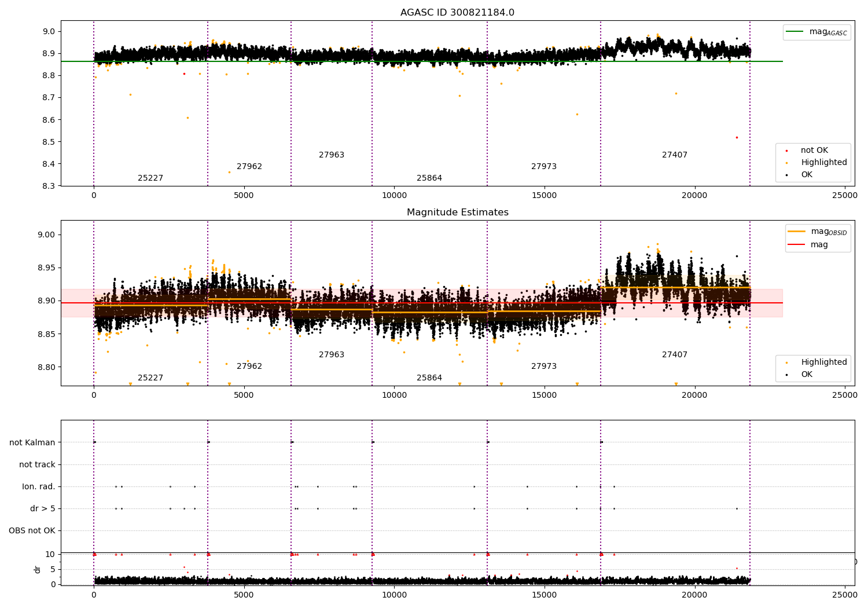
Task: Click OBSID label 27963 in Magnitude Estimates plot
Action: pyautogui.click(x=332, y=355)
